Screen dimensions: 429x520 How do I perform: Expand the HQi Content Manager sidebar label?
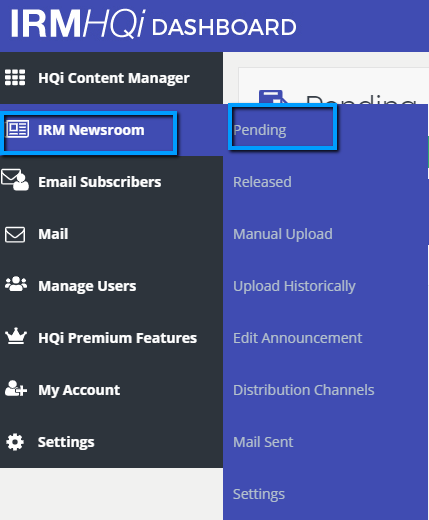pos(114,78)
